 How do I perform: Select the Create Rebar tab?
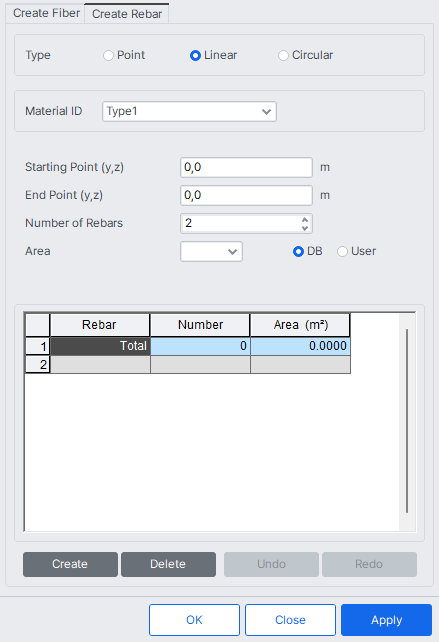[x=127, y=14]
